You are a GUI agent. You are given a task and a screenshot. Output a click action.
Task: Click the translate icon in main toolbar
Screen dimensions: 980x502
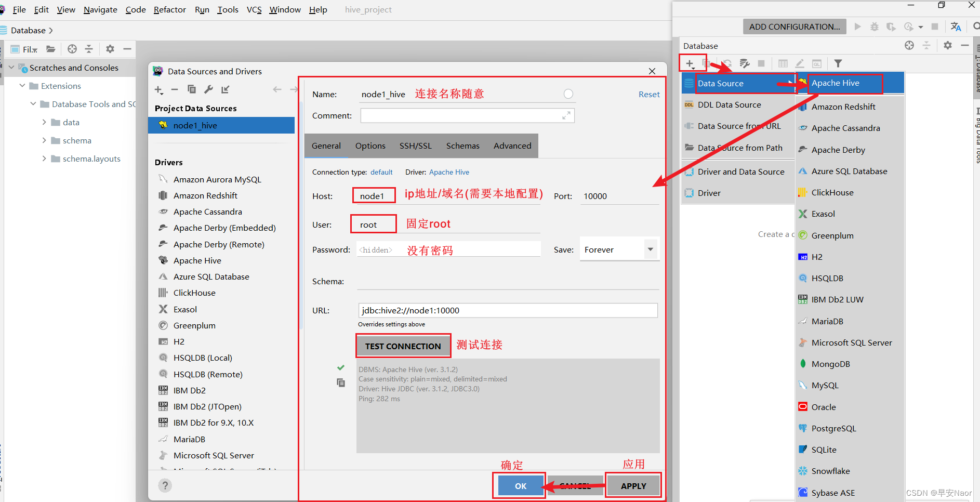pos(956,27)
